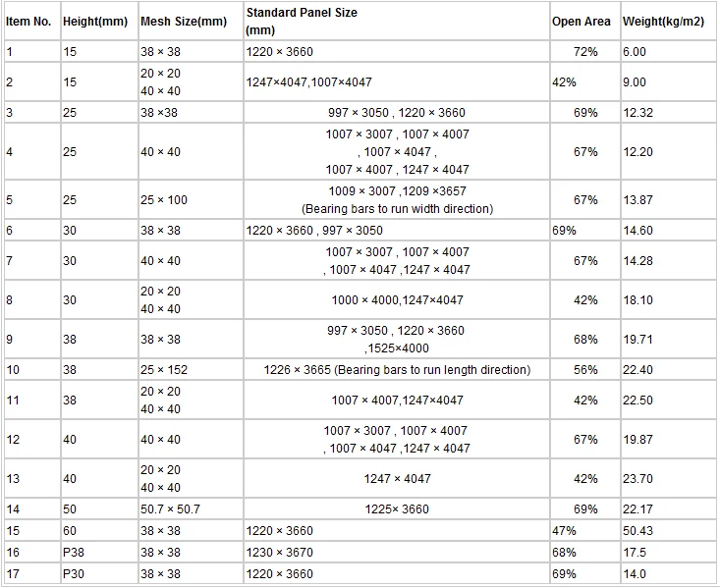Select the 72% open area cell
Screen dimensions: 720x588
(586, 51)
